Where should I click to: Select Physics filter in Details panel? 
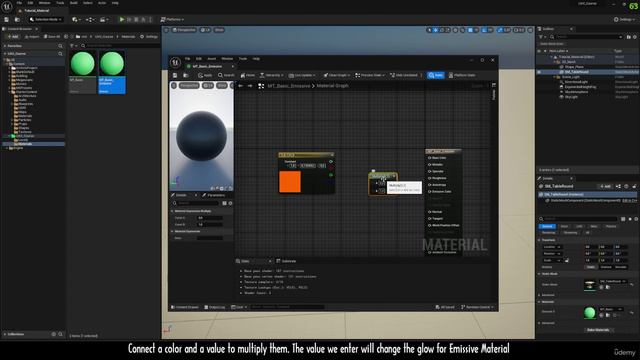611,226
